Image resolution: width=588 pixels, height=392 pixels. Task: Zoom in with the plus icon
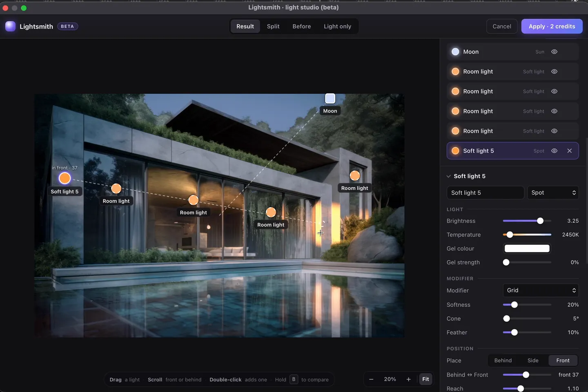pyautogui.click(x=408, y=379)
